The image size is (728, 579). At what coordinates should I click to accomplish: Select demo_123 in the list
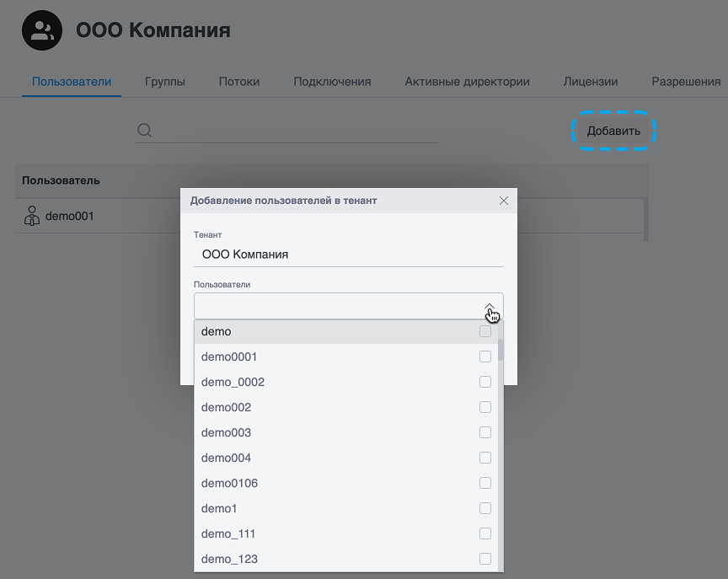point(346,559)
